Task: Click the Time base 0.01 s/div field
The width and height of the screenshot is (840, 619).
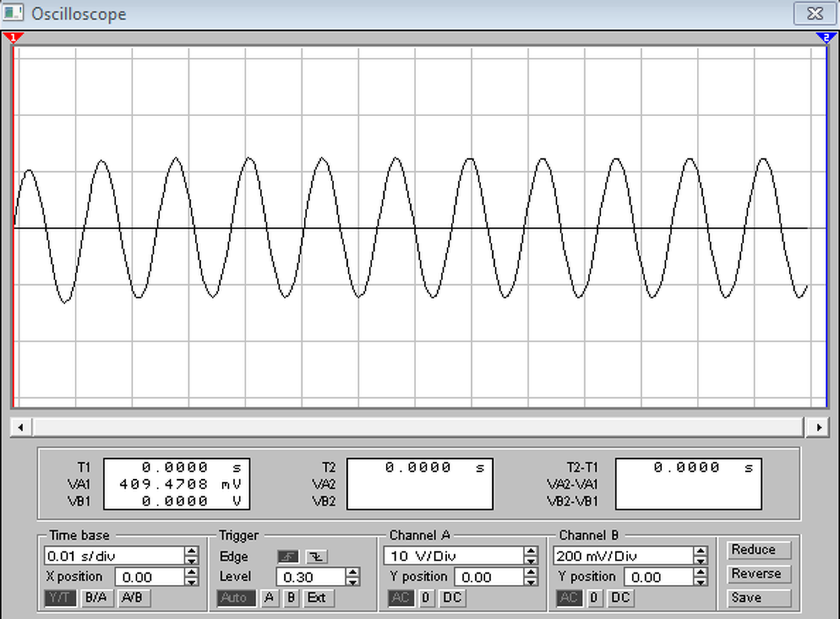Action: pos(114,556)
